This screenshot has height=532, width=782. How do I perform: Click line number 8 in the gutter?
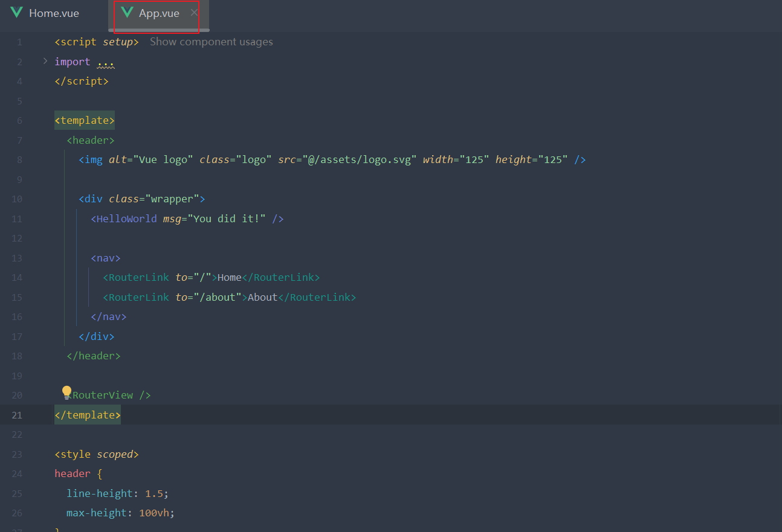tap(20, 159)
